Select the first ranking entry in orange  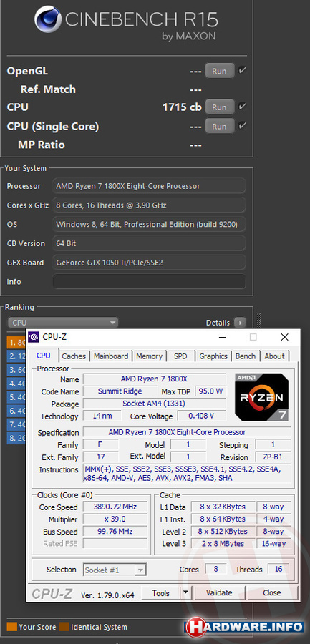coord(16,342)
